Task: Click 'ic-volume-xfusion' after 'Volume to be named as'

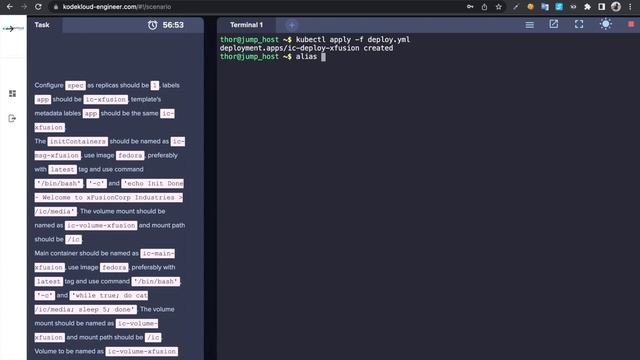Action: (x=142, y=351)
